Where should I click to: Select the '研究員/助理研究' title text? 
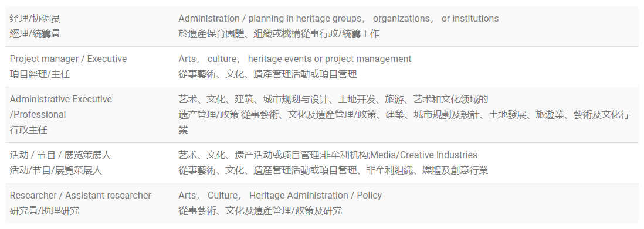click(45, 210)
